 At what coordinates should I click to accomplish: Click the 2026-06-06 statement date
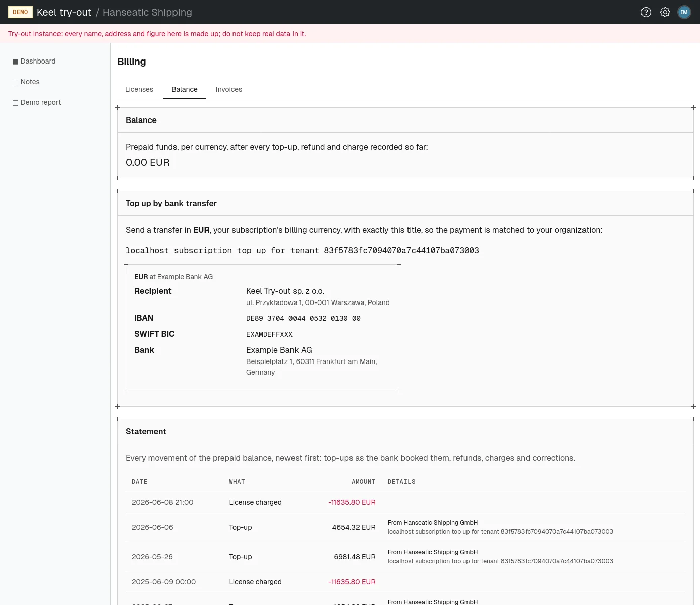[152, 527]
